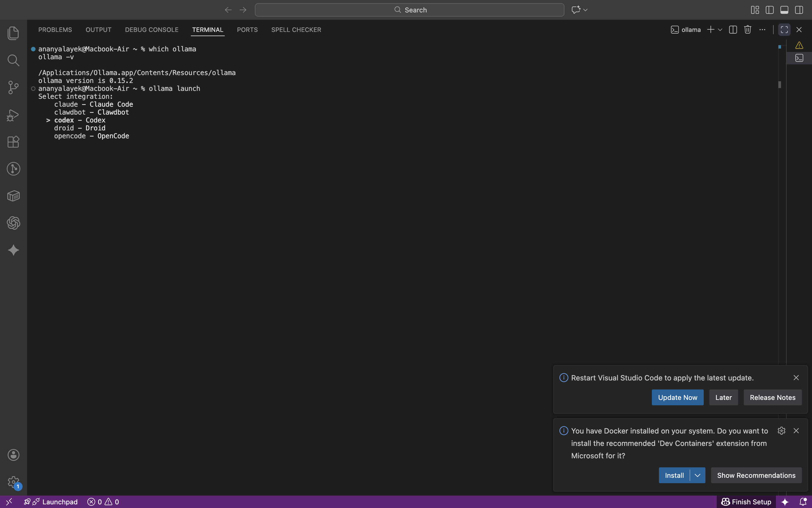Toggle the primary side bar
Image resolution: width=812 pixels, height=508 pixels.
(770, 10)
